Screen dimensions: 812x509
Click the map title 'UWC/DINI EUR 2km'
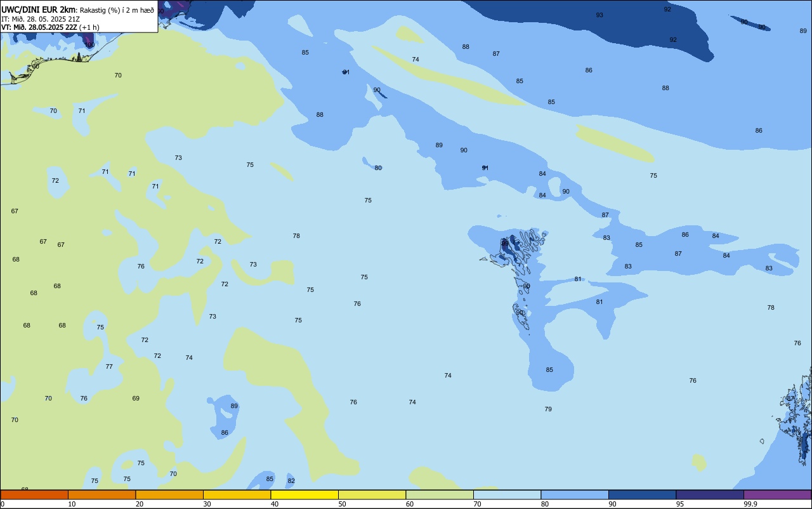coord(38,10)
